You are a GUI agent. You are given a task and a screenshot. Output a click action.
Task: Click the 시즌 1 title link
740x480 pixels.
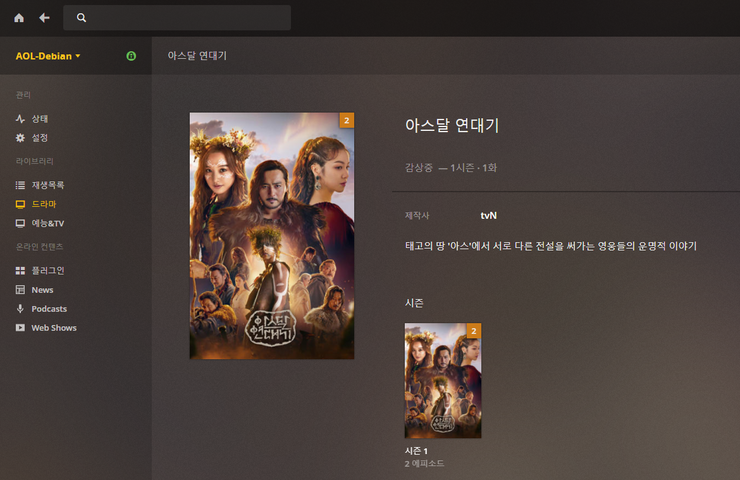416,451
